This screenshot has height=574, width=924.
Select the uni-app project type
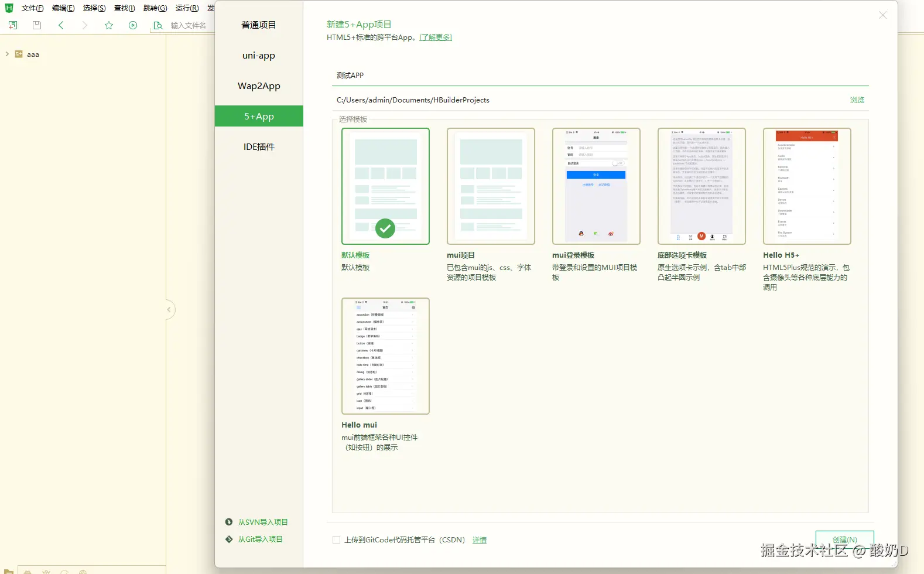(x=259, y=55)
